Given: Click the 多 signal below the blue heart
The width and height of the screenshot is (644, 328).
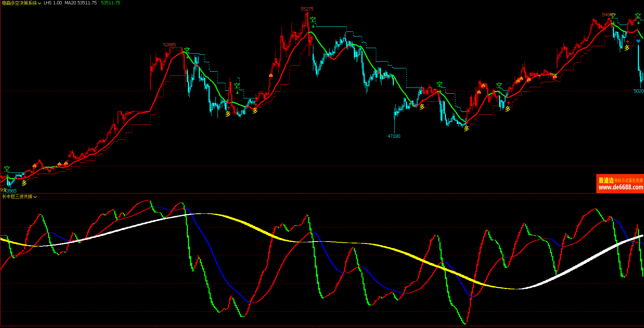Looking at the screenshot, I should tap(627, 48).
